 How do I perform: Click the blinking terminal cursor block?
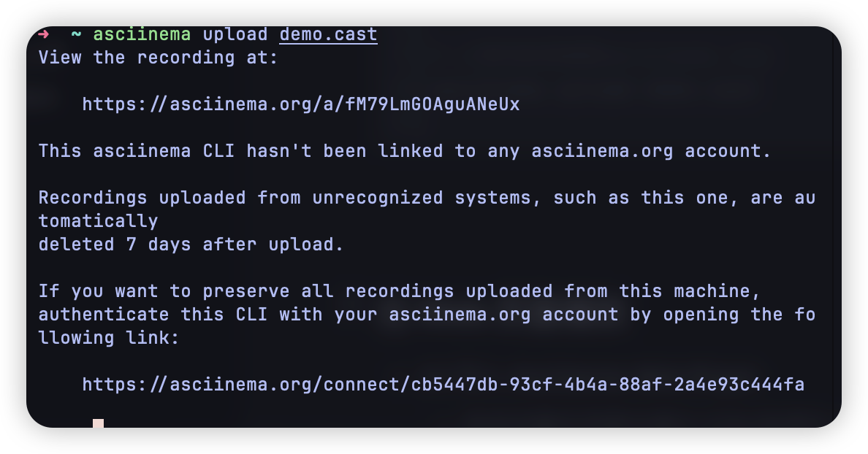tap(98, 423)
